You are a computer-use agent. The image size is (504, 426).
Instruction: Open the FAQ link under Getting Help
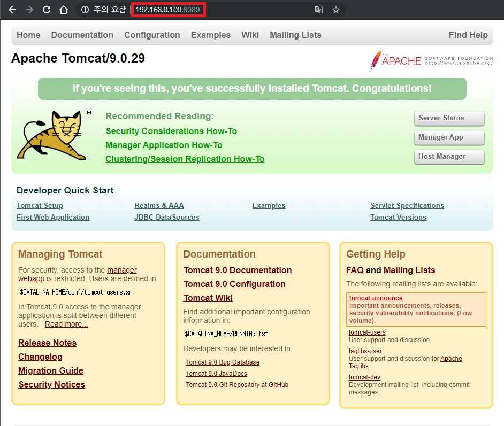tap(355, 270)
